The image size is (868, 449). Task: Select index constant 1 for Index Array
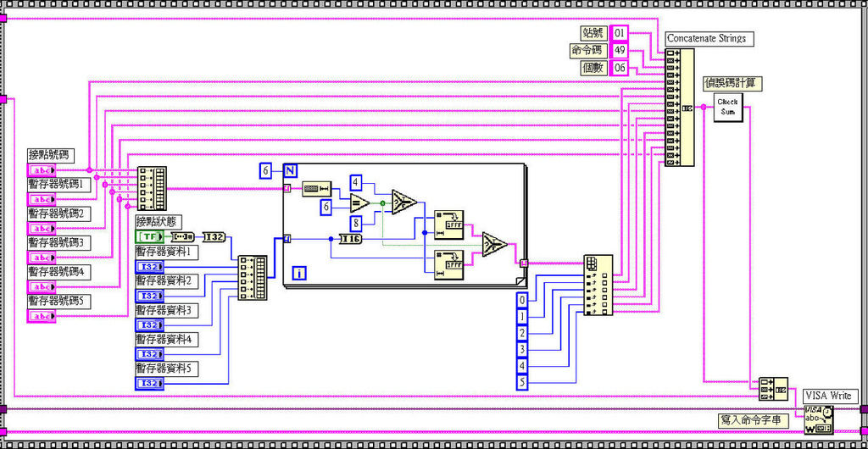[x=522, y=316]
